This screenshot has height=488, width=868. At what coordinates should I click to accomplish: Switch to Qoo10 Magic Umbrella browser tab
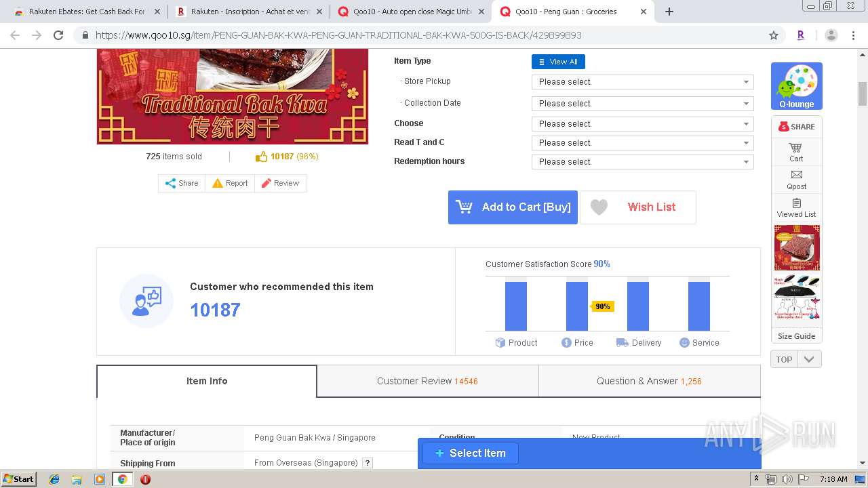tap(410, 12)
